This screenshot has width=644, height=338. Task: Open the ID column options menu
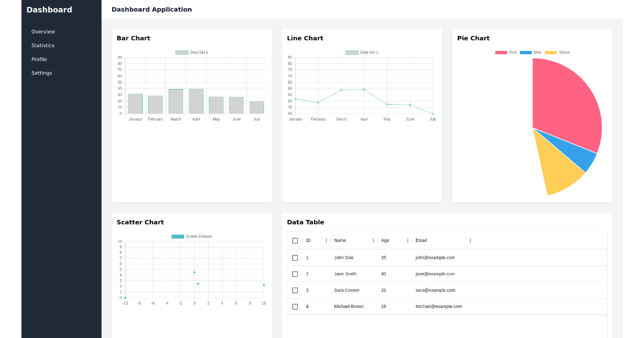click(326, 240)
